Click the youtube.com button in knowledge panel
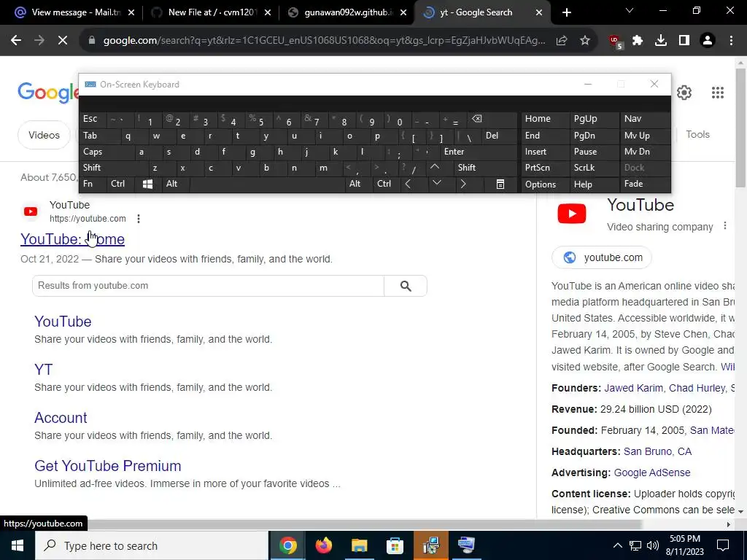This screenshot has width=747, height=560. click(602, 257)
